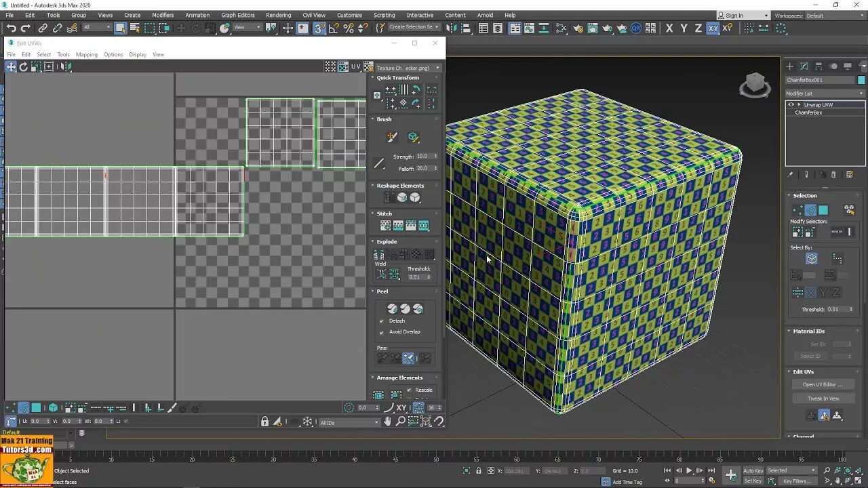Select Polygon sub-object mode in Selection rollout

[823, 210]
